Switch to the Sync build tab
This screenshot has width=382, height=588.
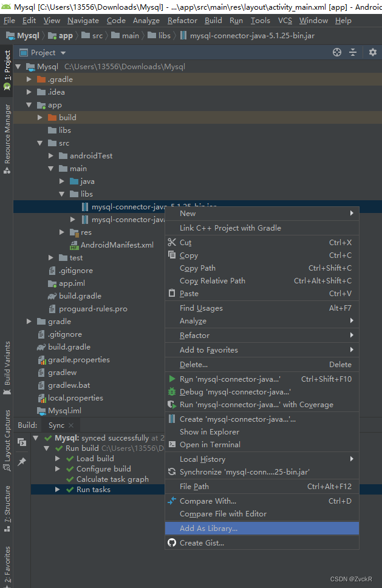[56, 425]
